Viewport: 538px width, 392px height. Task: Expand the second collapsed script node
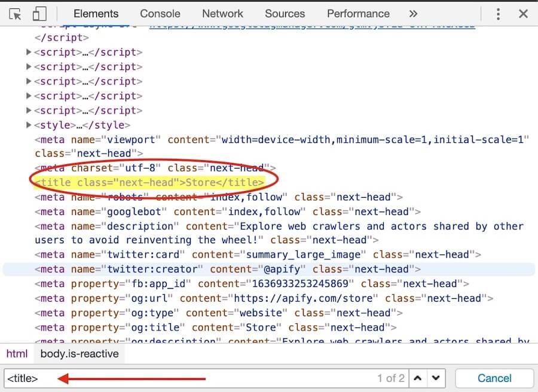[29, 66]
